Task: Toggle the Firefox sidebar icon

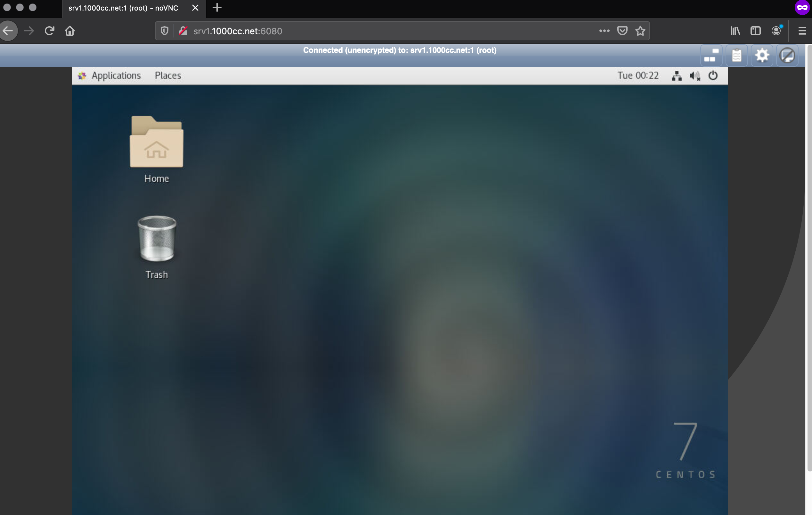Action: click(x=755, y=31)
